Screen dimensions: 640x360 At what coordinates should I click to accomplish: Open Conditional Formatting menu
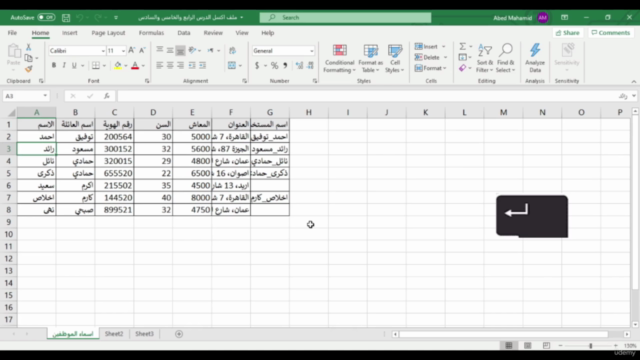pos(339,58)
